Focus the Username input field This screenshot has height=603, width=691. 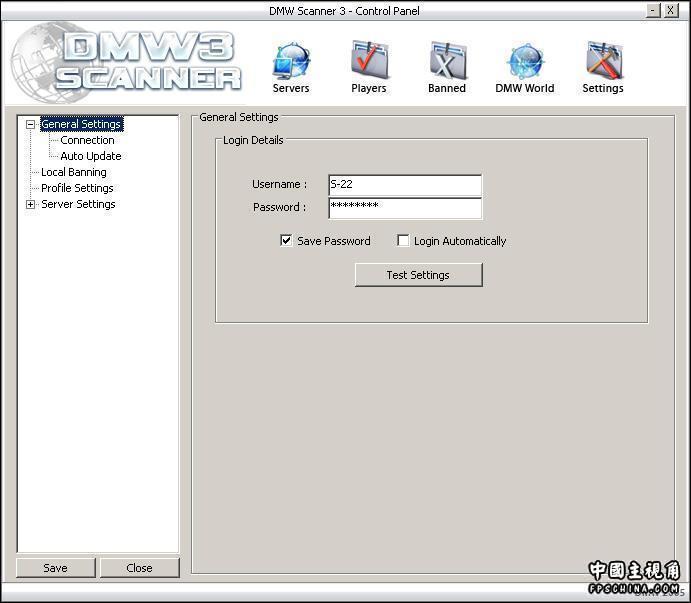pyautogui.click(x=405, y=185)
